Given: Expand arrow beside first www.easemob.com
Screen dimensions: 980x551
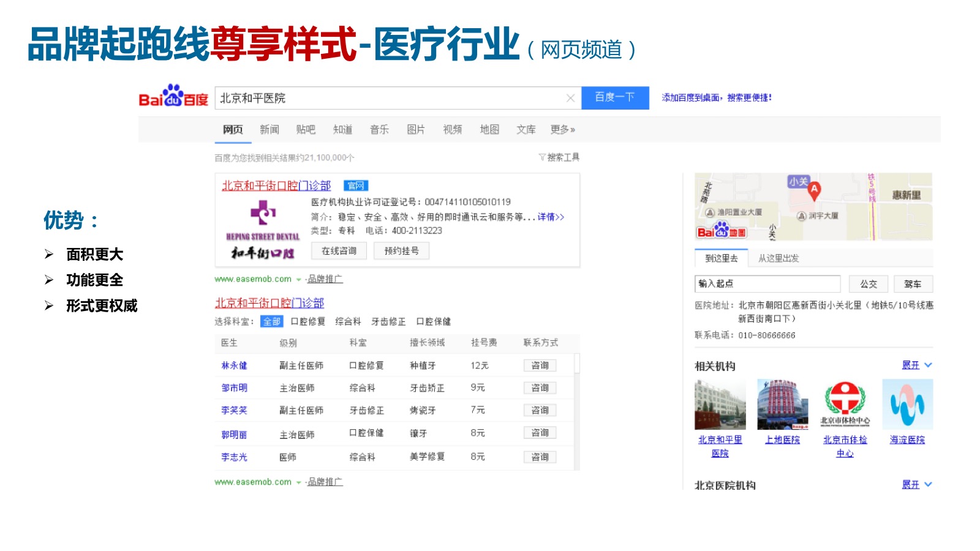Looking at the screenshot, I should coord(299,279).
